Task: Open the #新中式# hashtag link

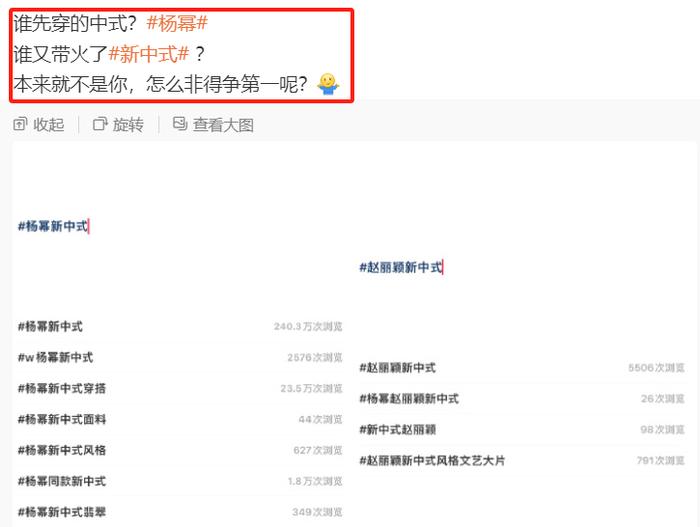Action: [x=149, y=54]
